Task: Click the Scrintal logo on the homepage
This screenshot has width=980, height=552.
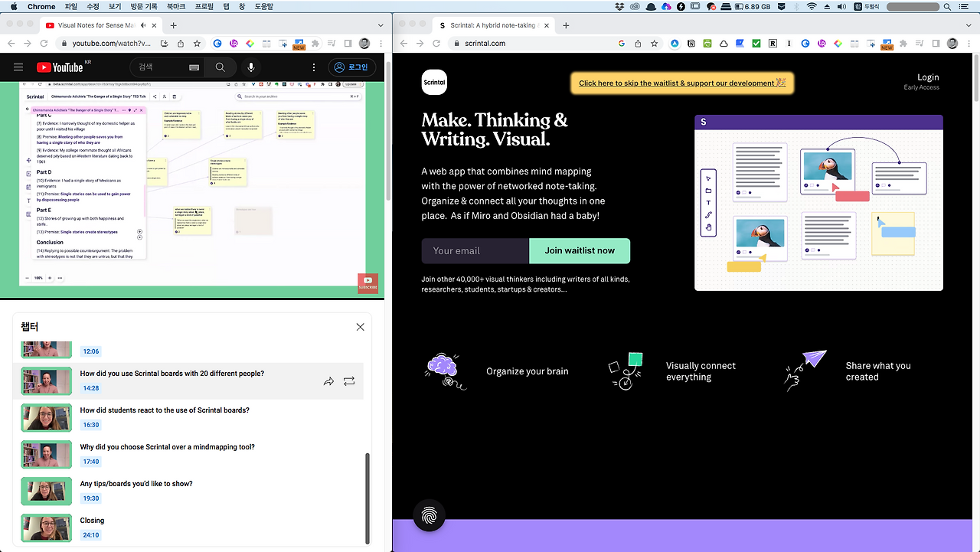Action: pyautogui.click(x=434, y=82)
